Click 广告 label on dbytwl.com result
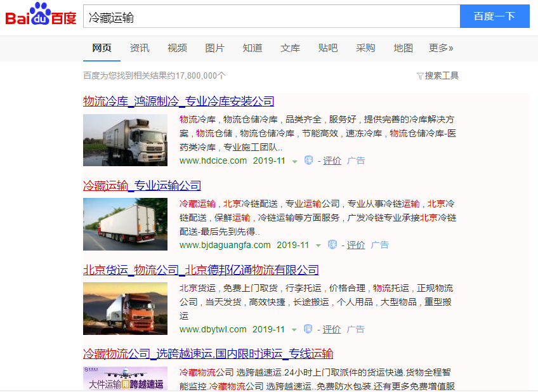 (x=355, y=329)
